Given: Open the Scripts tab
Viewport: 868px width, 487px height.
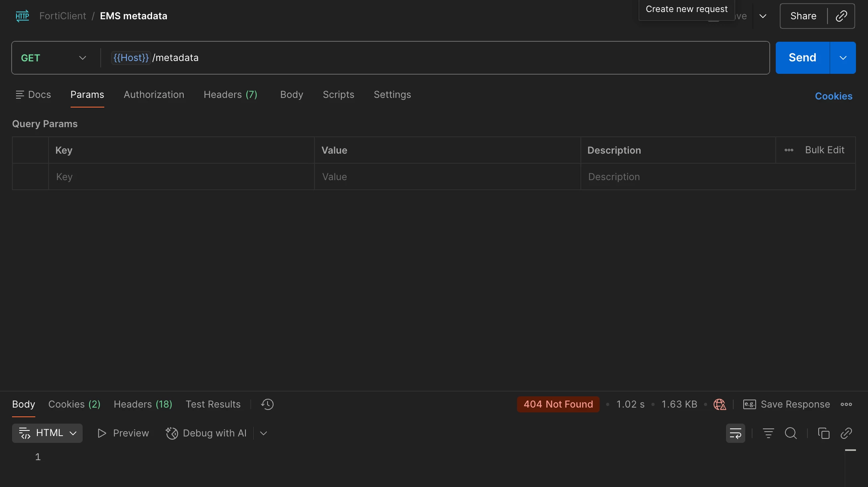Looking at the screenshot, I should coord(339,95).
